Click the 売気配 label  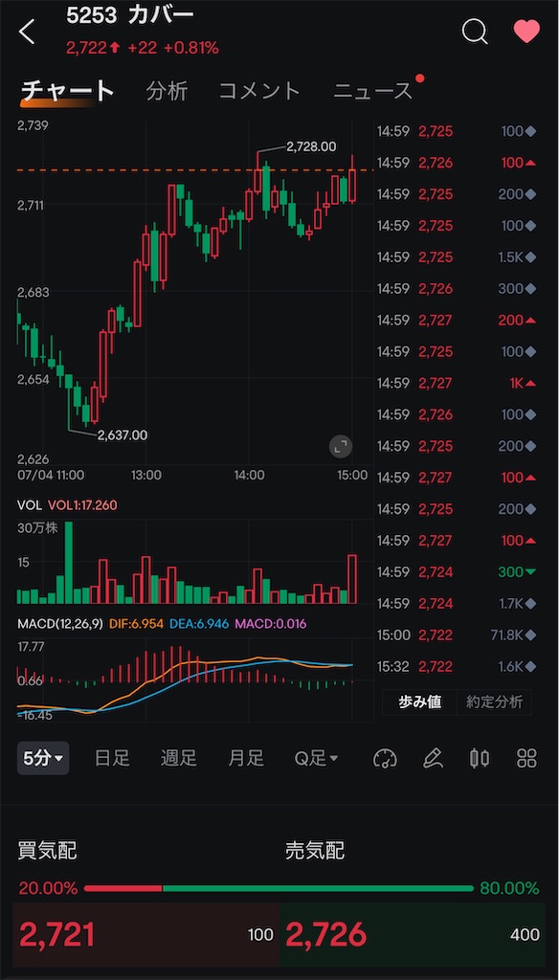(315, 851)
